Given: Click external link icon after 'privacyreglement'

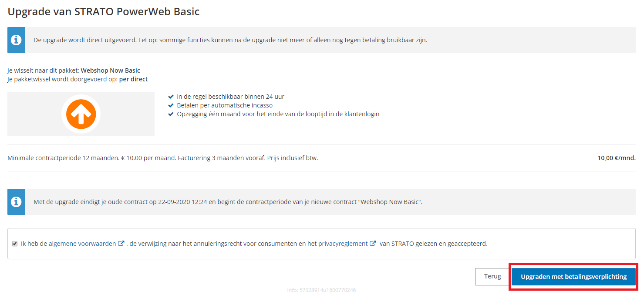Looking at the screenshot, I should [373, 244].
